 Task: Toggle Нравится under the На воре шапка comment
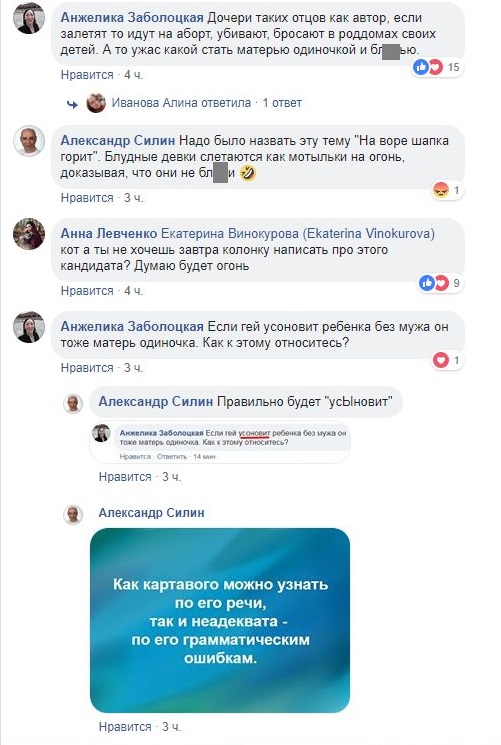click(87, 198)
